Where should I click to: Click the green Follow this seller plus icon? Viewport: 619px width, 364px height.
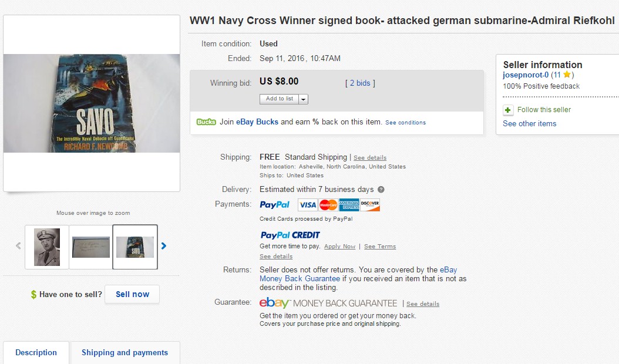coord(508,110)
